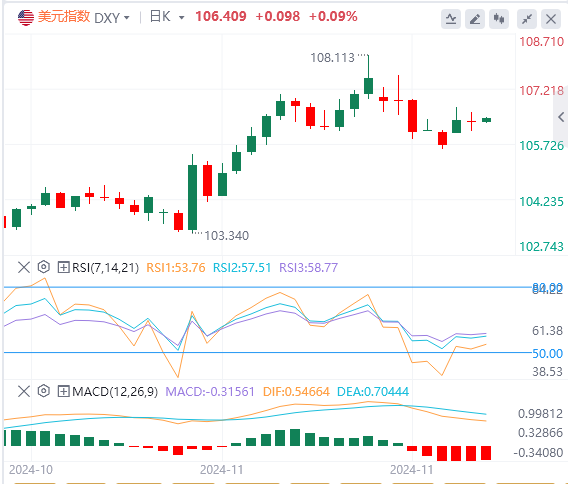Open RSI indicator settings gear

tap(43, 267)
